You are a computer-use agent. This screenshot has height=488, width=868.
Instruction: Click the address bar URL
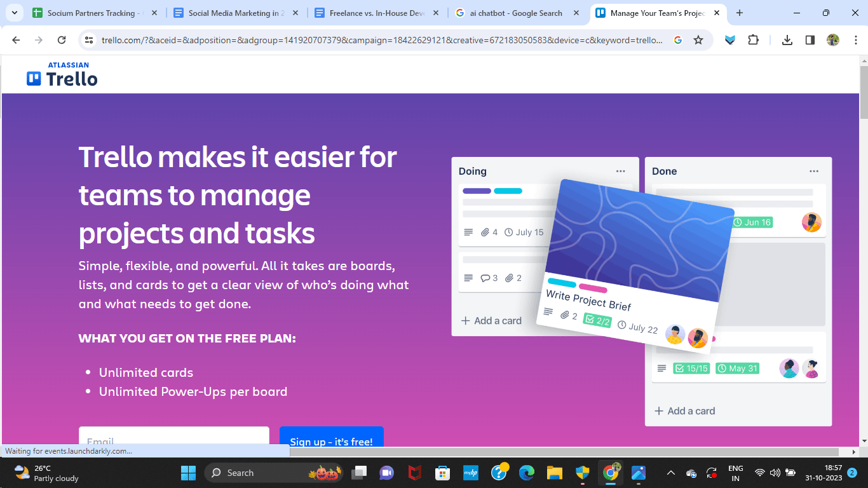click(x=381, y=40)
